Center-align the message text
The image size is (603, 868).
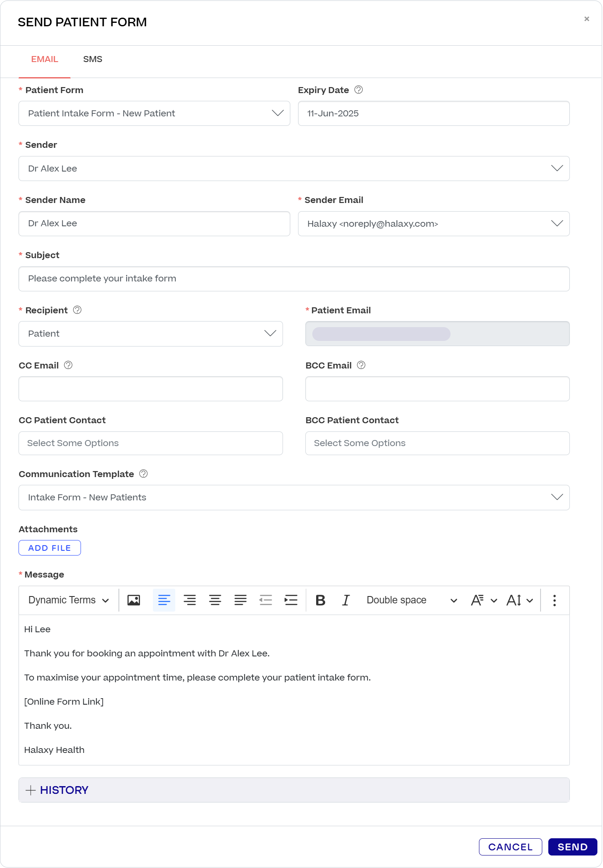(215, 600)
